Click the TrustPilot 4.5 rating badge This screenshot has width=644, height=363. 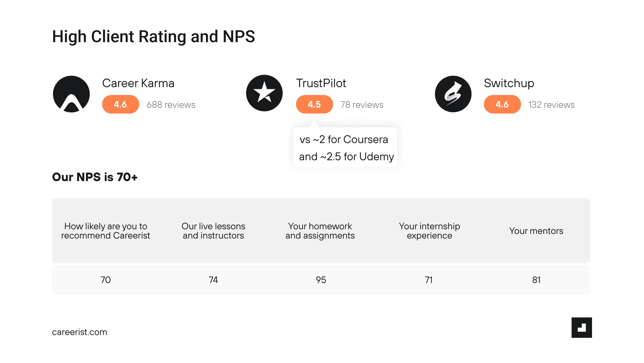[x=314, y=104]
